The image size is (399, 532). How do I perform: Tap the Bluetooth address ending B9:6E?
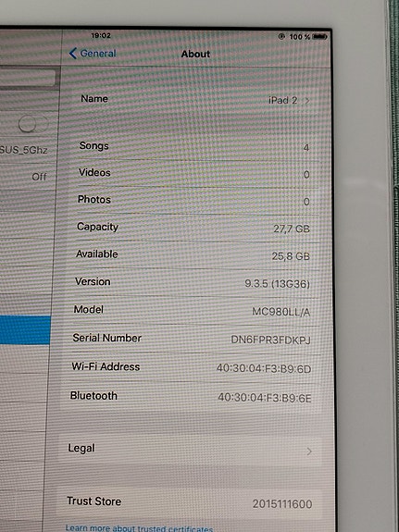[265, 398]
